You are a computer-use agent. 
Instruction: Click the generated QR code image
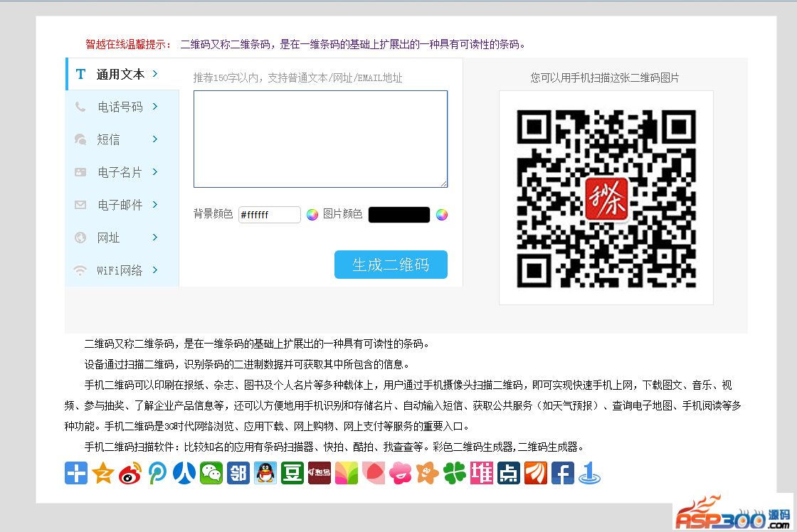point(606,198)
